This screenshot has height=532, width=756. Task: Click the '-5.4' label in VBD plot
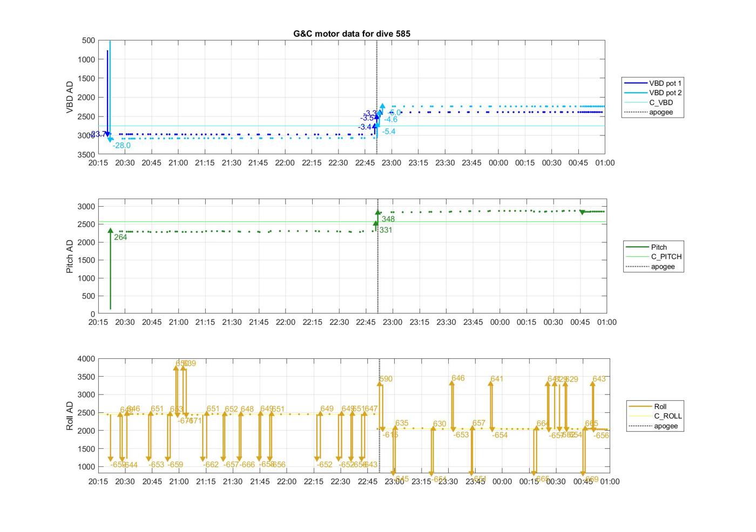(389, 132)
